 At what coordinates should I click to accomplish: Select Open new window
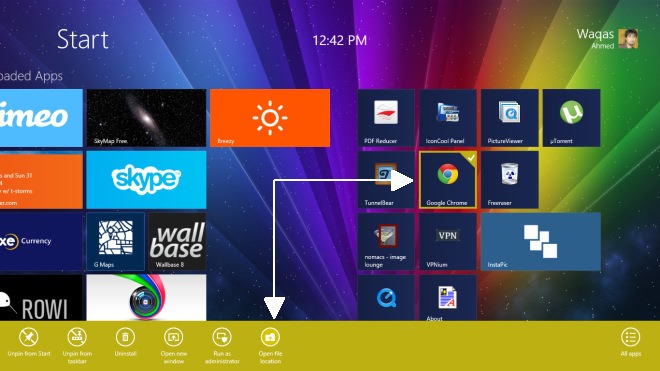pos(173,346)
